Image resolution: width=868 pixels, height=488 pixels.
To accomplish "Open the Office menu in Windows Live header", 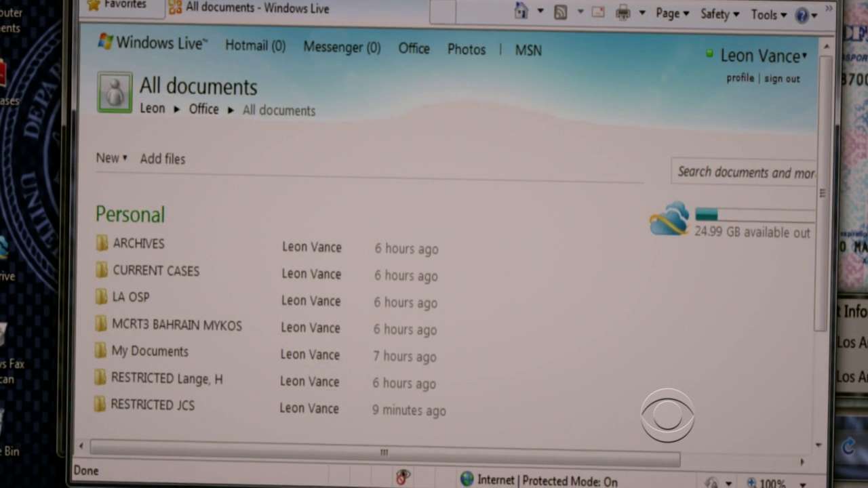I will [414, 48].
